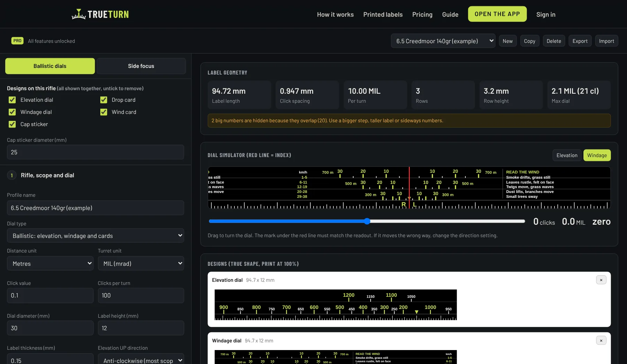Click the Profile name input field
The width and height of the screenshot is (627, 364).
(x=95, y=208)
